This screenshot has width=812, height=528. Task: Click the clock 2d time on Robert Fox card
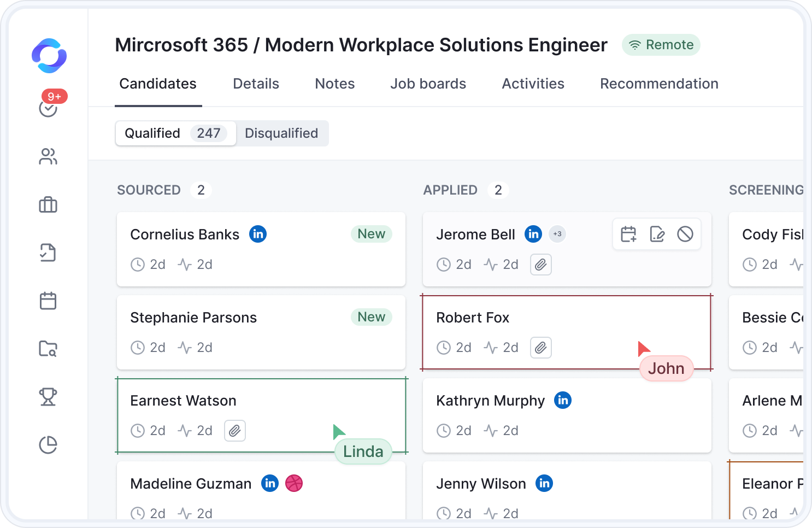pos(454,348)
